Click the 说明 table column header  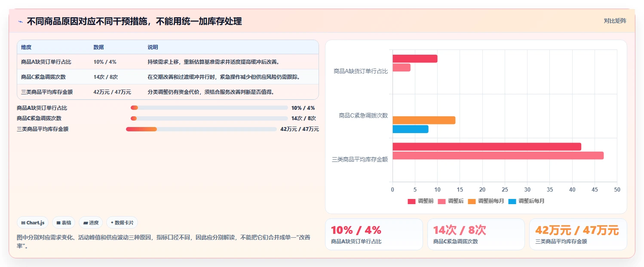[153, 47]
